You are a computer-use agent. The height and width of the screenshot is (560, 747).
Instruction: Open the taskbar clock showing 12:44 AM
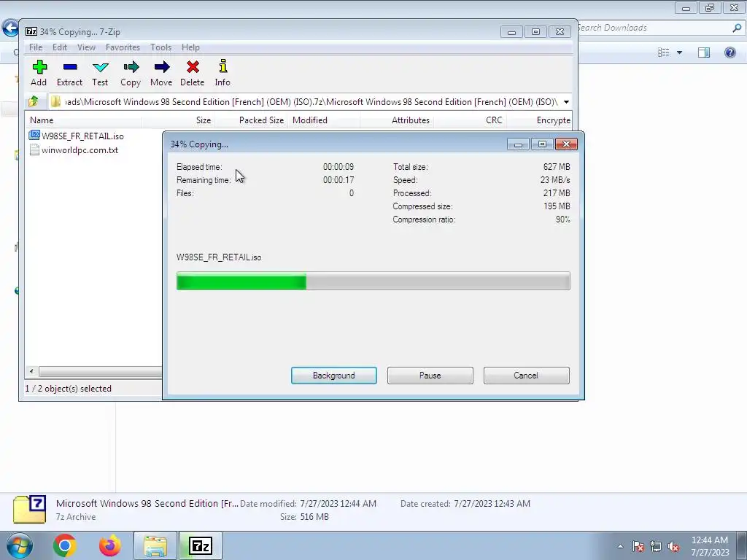710,546
